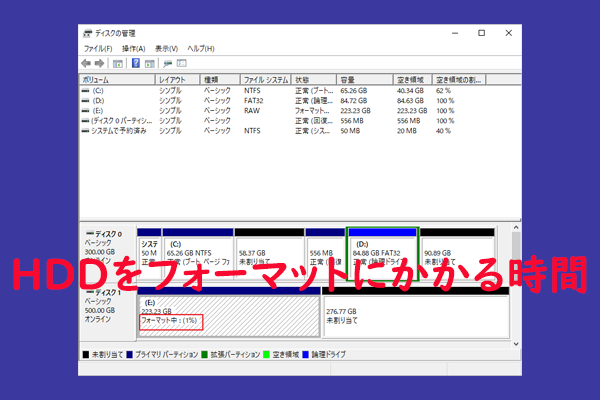600x400 pixels.
Task: Click the pin-shaped icon left of the list icon
Action: coord(168,64)
